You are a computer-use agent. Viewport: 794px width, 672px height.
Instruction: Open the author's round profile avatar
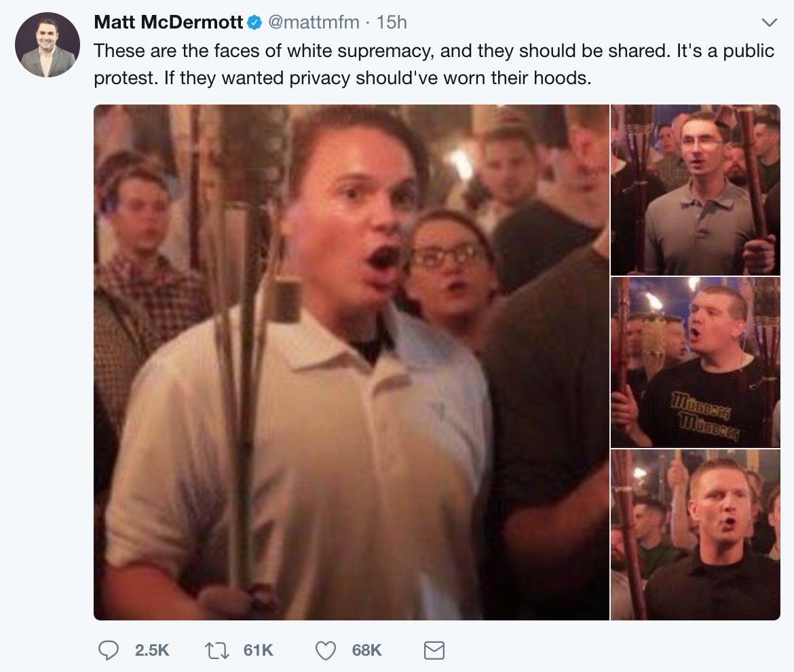(48, 45)
